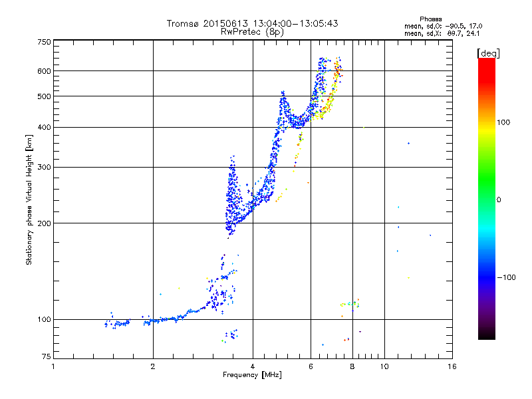Click the 'Frequency [MHz]' axis label
Viewport: 532px width, 399px height.
pyautogui.click(x=252, y=375)
